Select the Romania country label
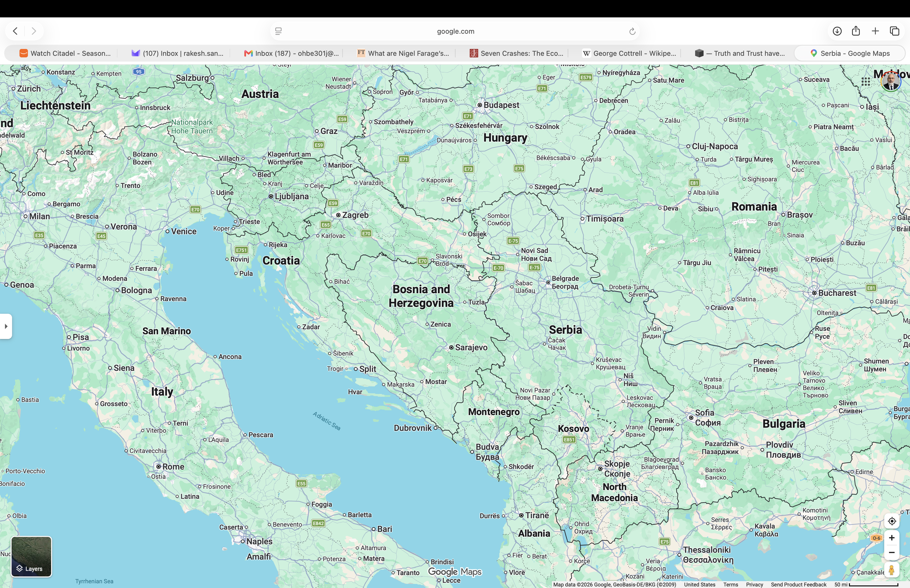 click(x=754, y=207)
